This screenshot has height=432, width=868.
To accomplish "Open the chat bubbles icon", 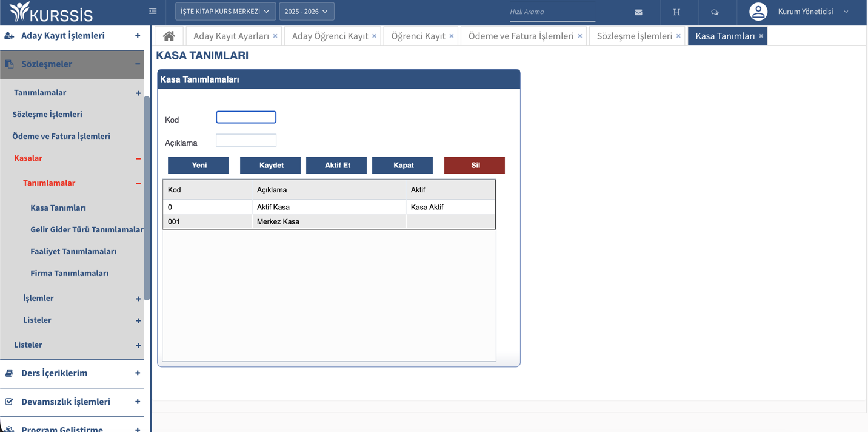I will coord(715,12).
